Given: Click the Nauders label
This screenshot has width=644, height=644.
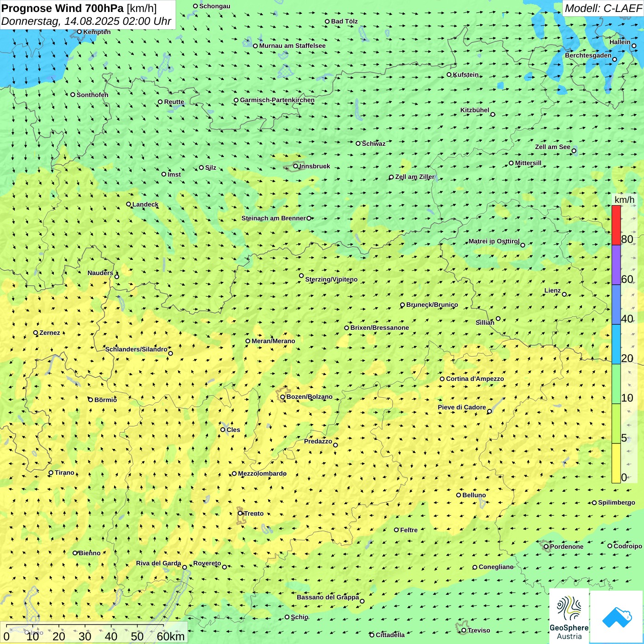Looking at the screenshot, I should tap(100, 273).
